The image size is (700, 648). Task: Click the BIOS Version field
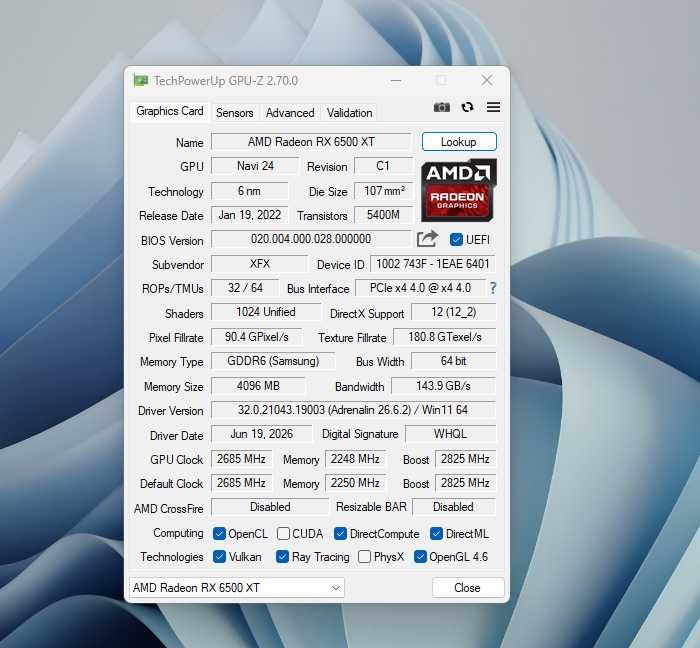[311, 239]
